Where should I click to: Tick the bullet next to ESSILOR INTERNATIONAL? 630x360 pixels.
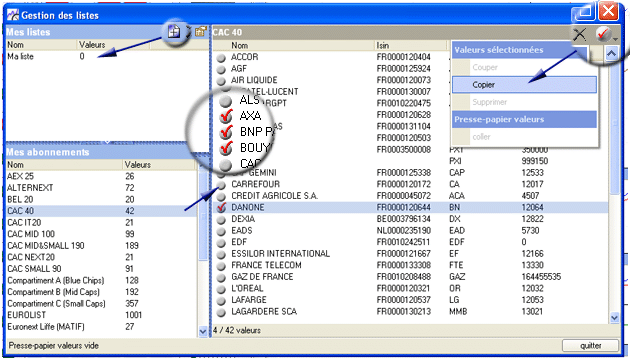(221, 255)
